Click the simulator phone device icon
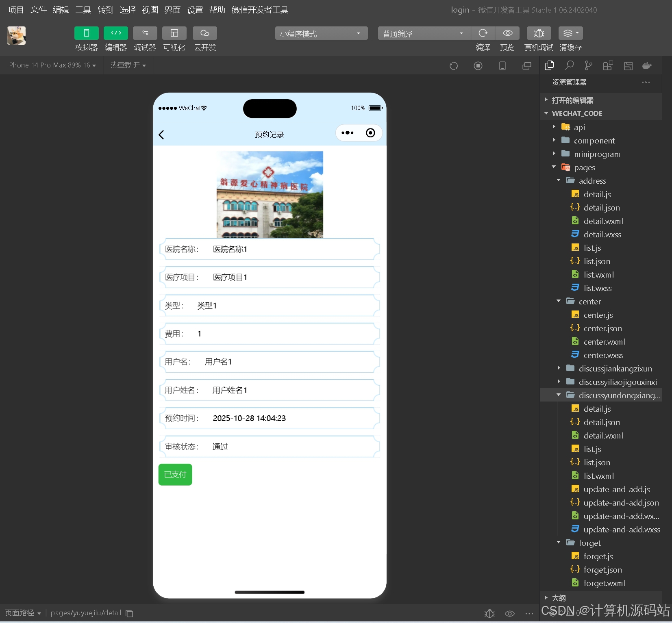 coord(502,66)
